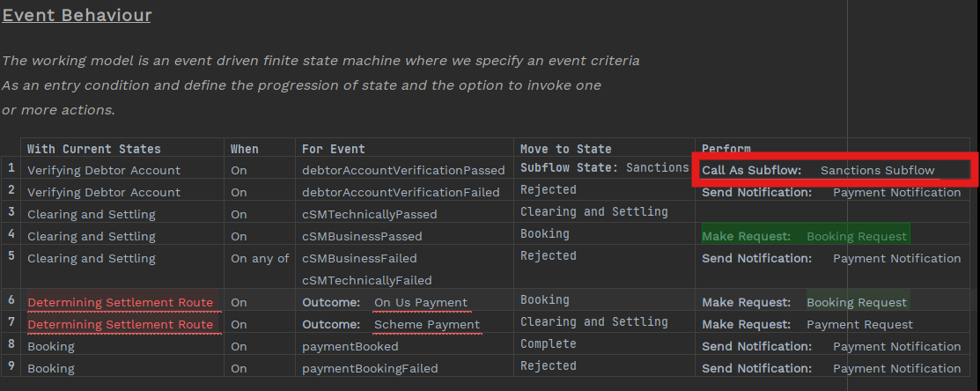Select the cSMBusinessPassed event
Image resolution: width=980 pixels, height=391 pixels.
coord(362,236)
